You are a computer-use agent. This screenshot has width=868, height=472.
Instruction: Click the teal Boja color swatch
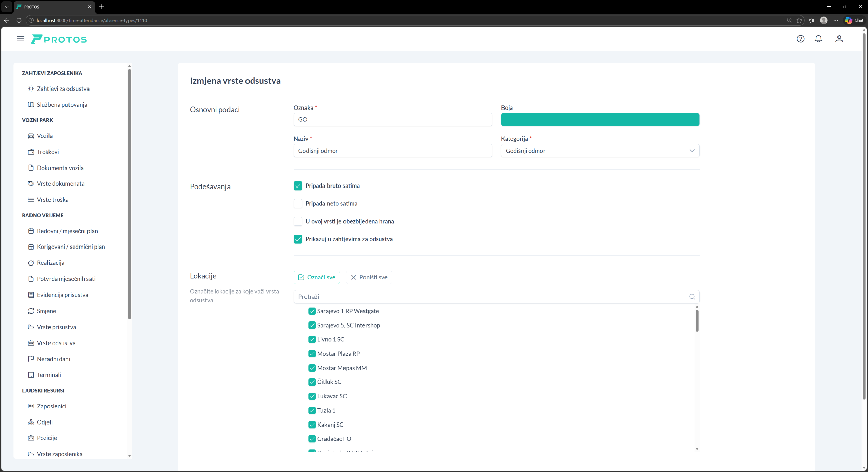point(600,119)
